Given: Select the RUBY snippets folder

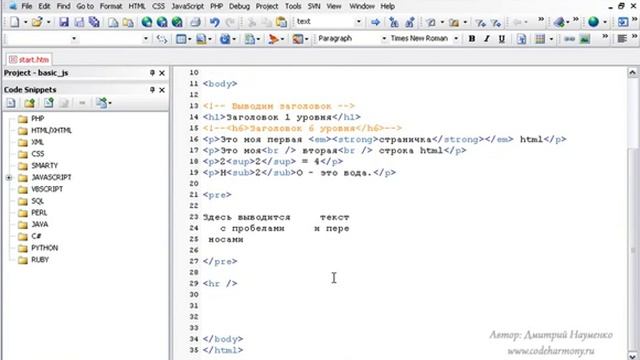Looking at the screenshot, I should [40, 260].
